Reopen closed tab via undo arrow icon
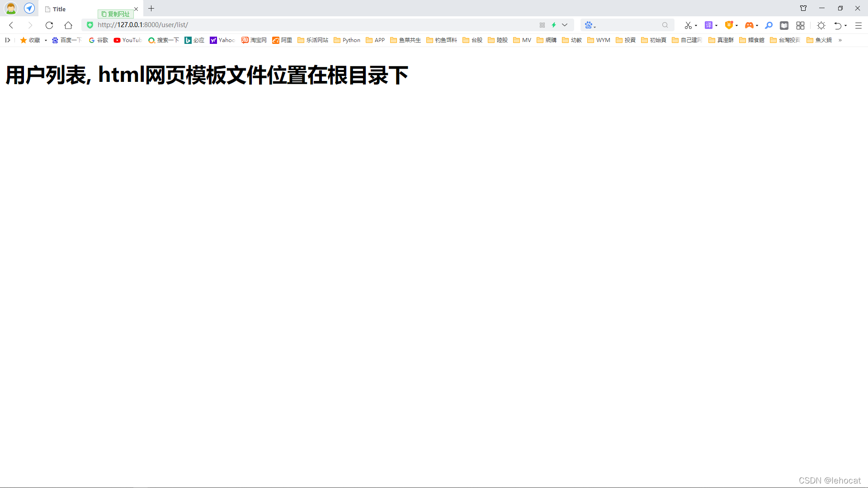 coord(839,25)
